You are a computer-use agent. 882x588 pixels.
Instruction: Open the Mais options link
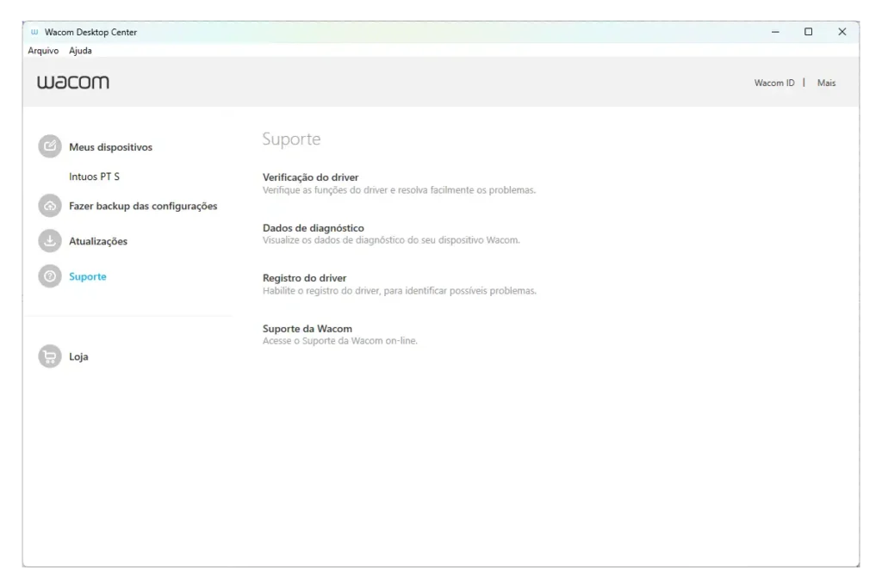(826, 83)
